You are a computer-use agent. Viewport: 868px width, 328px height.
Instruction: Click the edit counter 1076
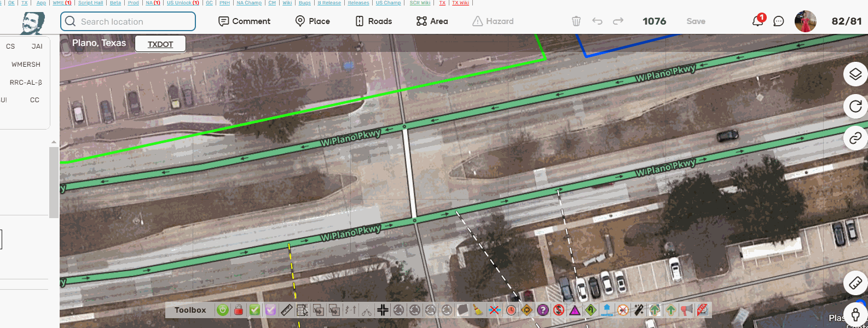pyautogui.click(x=654, y=21)
